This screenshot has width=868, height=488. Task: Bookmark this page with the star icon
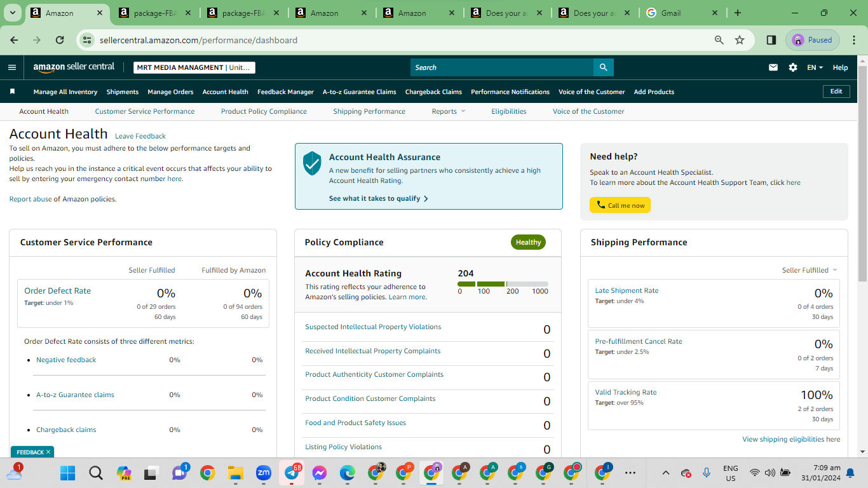coord(740,40)
